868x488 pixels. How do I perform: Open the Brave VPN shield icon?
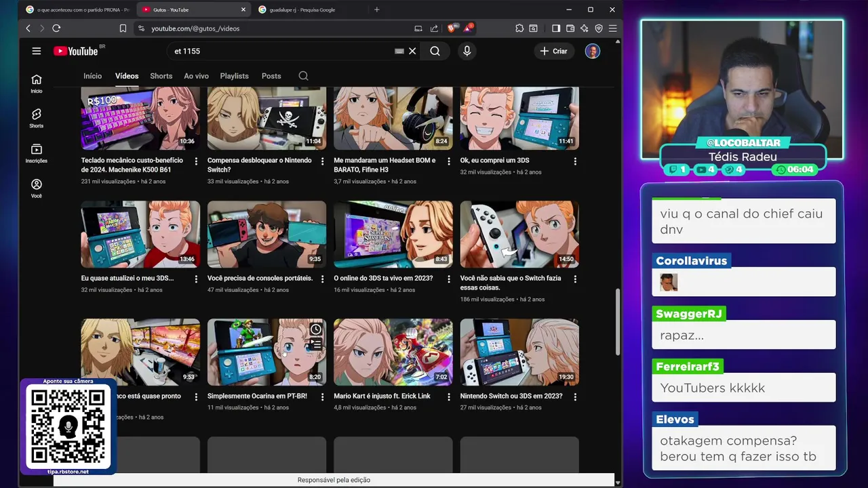[599, 28]
